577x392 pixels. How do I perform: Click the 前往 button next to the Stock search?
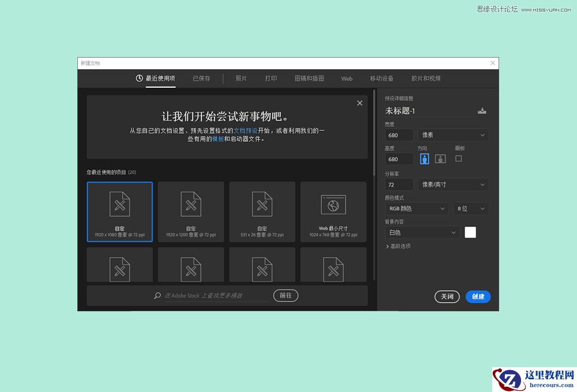[x=286, y=295]
